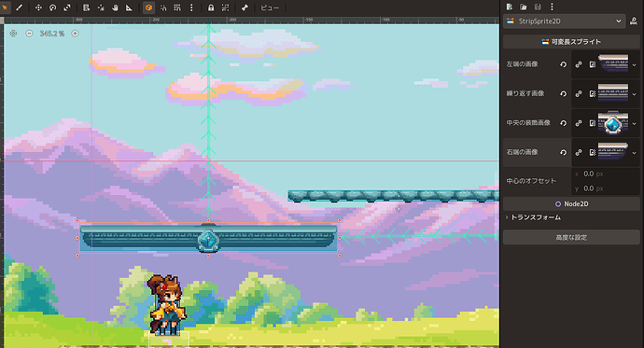644x348 pixels.
Task: Expand the 左端の画像 texture dropdown arrow
Action: (634, 64)
